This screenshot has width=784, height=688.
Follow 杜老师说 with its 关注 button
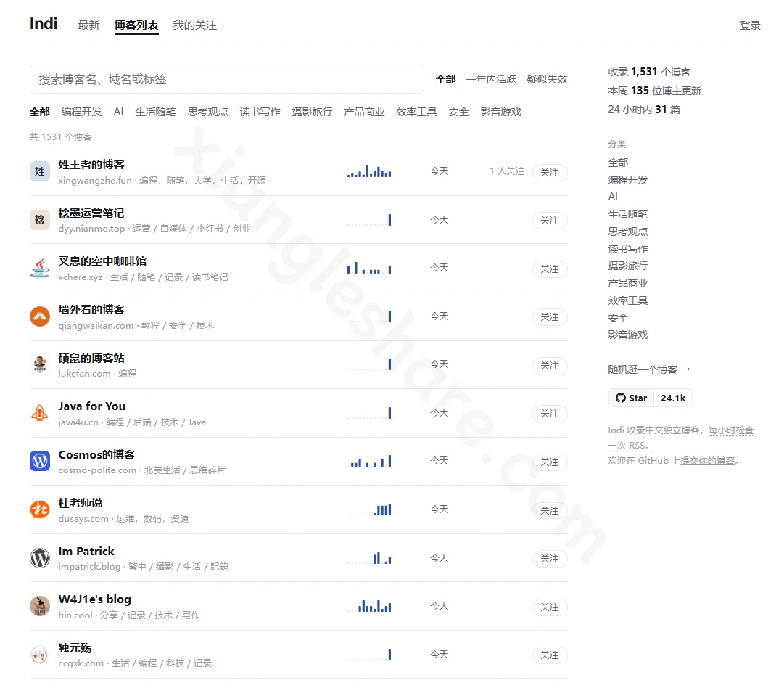tap(550, 510)
